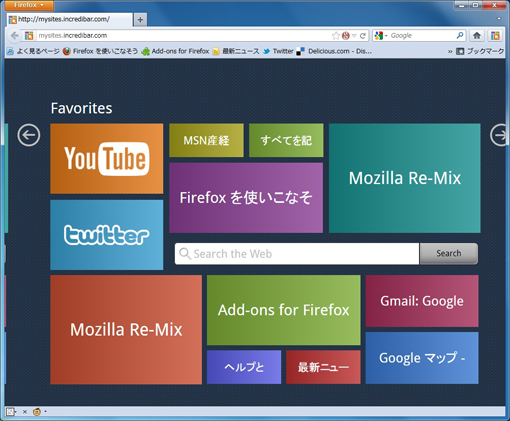Open the すべてを記 green tile
This screenshot has height=421, width=510.
286,140
